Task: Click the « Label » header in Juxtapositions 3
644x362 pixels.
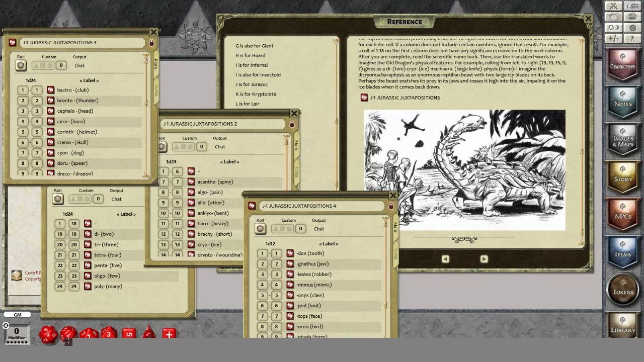Action: click(89, 80)
